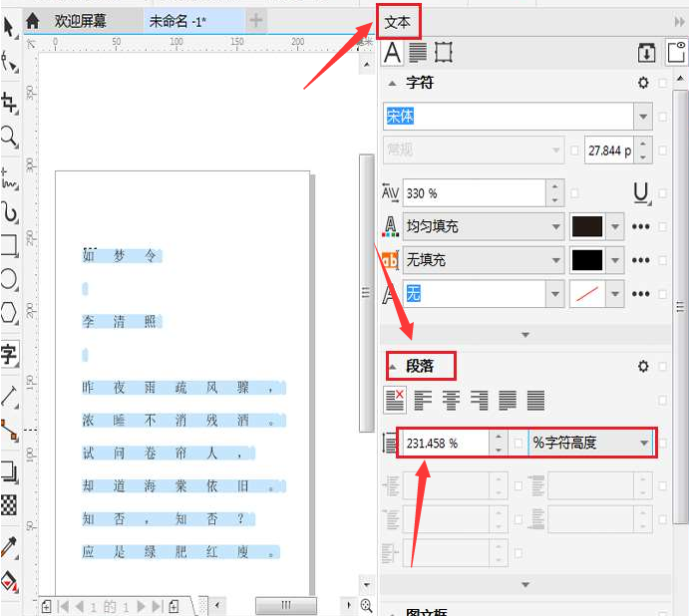Collapse docker with double arrow
The width and height of the screenshot is (689, 616).
[679, 22]
